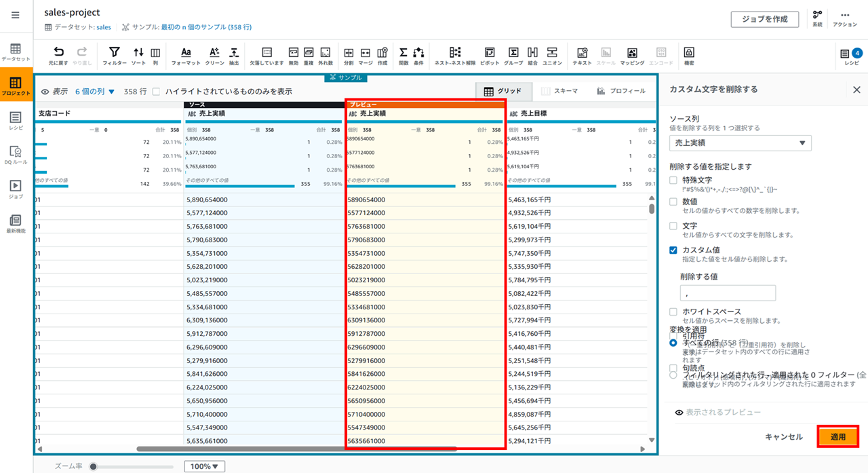Click the ジョブを作成 button

[x=764, y=19]
